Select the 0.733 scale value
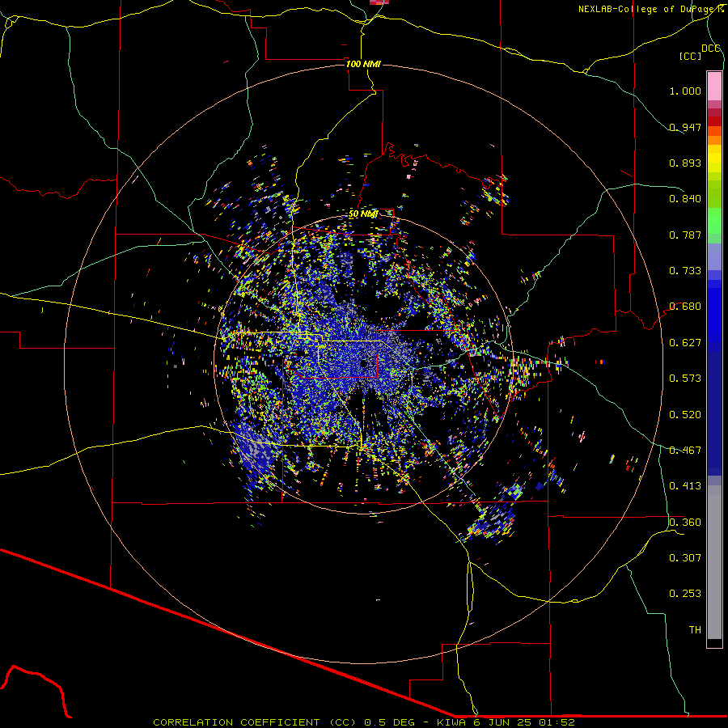728x728 pixels. click(x=685, y=271)
